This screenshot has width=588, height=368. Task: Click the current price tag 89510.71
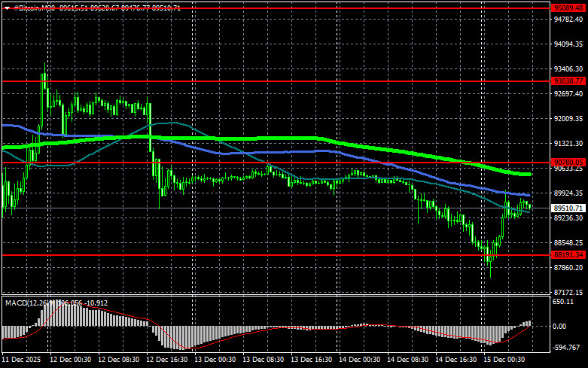tap(568, 208)
